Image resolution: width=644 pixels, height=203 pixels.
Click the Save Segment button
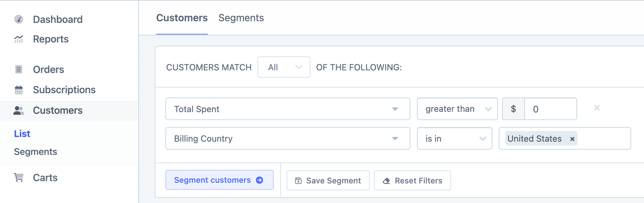(328, 180)
